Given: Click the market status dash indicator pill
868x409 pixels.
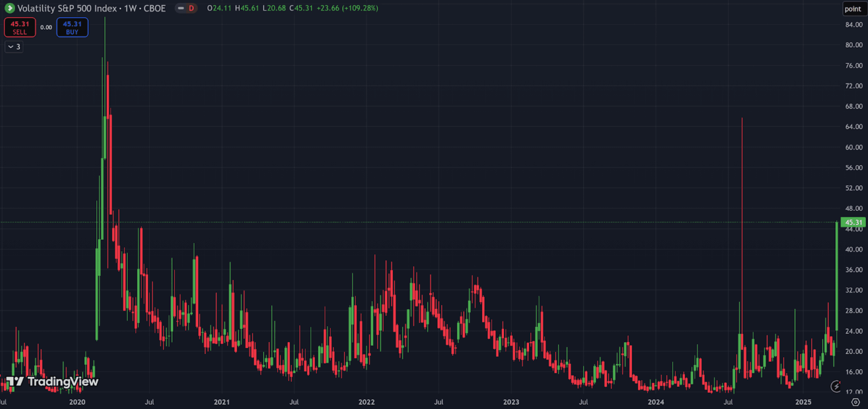Looking at the screenshot, I should [181, 8].
